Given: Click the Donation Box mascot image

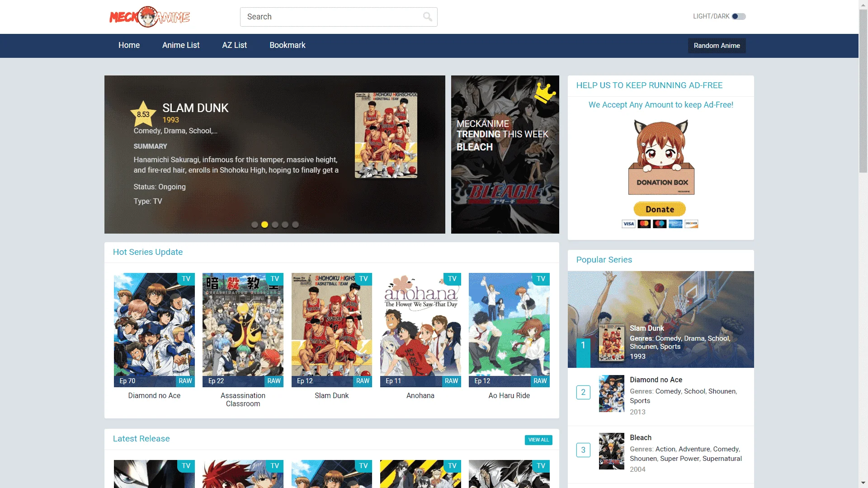Looking at the screenshot, I should pos(661,157).
